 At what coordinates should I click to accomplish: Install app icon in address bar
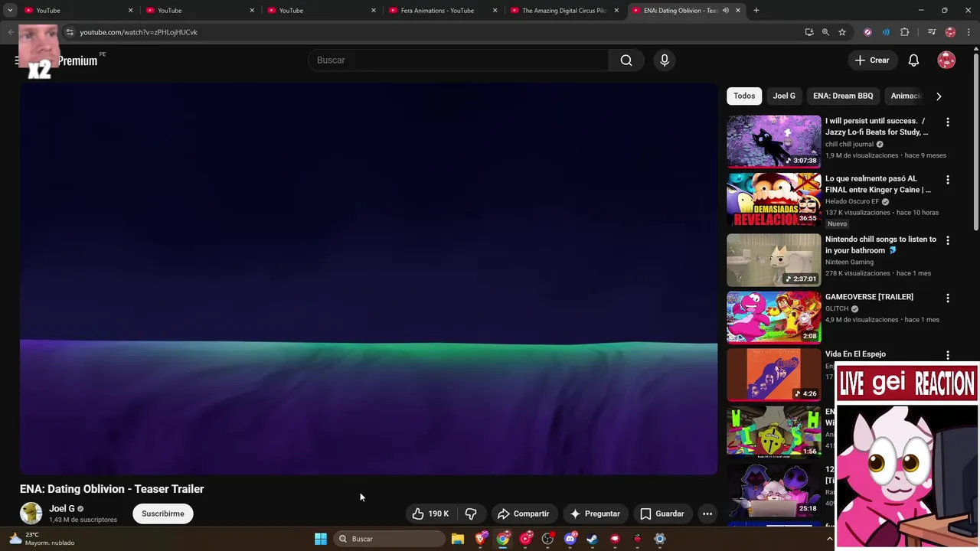[809, 32]
